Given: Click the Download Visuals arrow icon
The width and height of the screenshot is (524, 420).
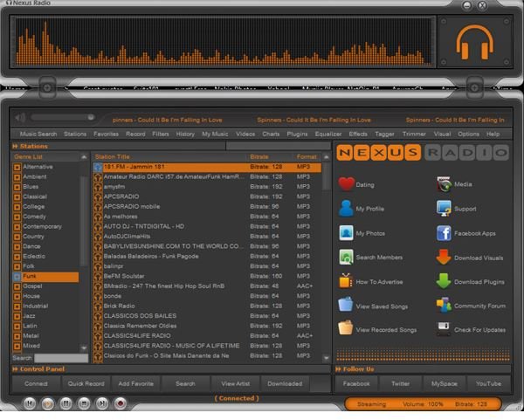Looking at the screenshot, I should click(444, 258).
